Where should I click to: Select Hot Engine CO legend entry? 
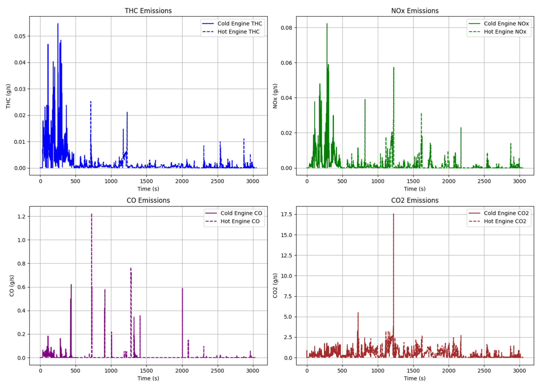pos(240,221)
